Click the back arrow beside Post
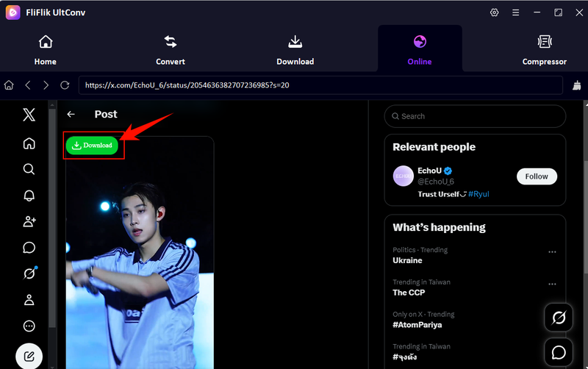The height and width of the screenshot is (369, 588). pyautogui.click(x=71, y=114)
